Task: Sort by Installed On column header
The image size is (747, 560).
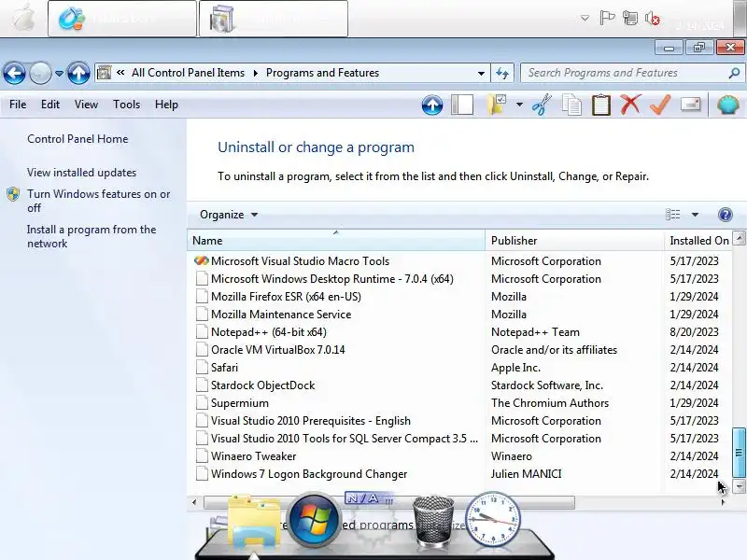Action: [698, 241]
